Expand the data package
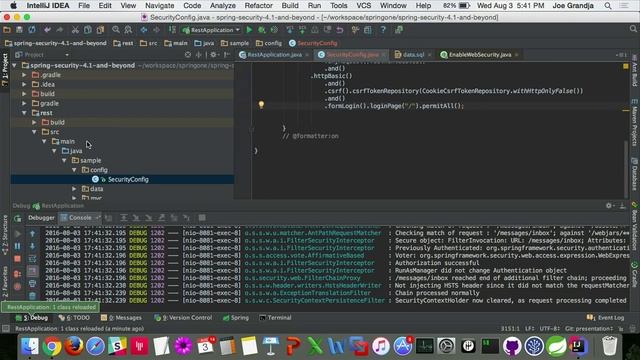The width and height of the screenshot is (640, 360). 74,189
